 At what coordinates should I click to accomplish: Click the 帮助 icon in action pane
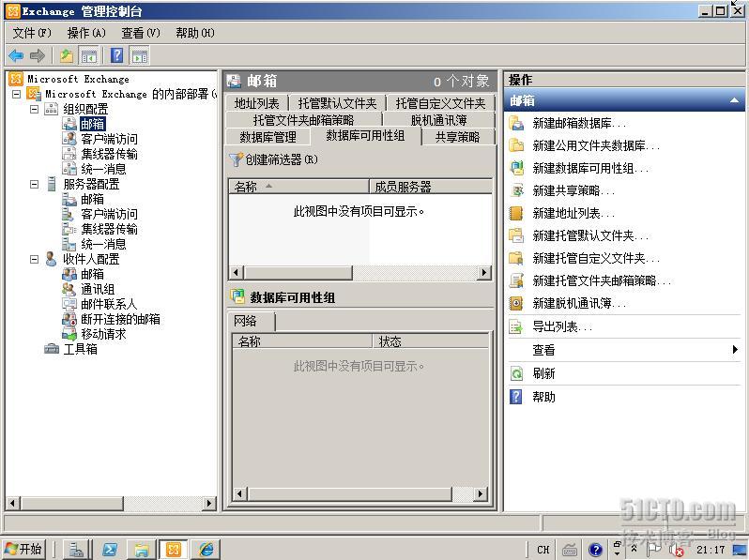tap(516, 397)
